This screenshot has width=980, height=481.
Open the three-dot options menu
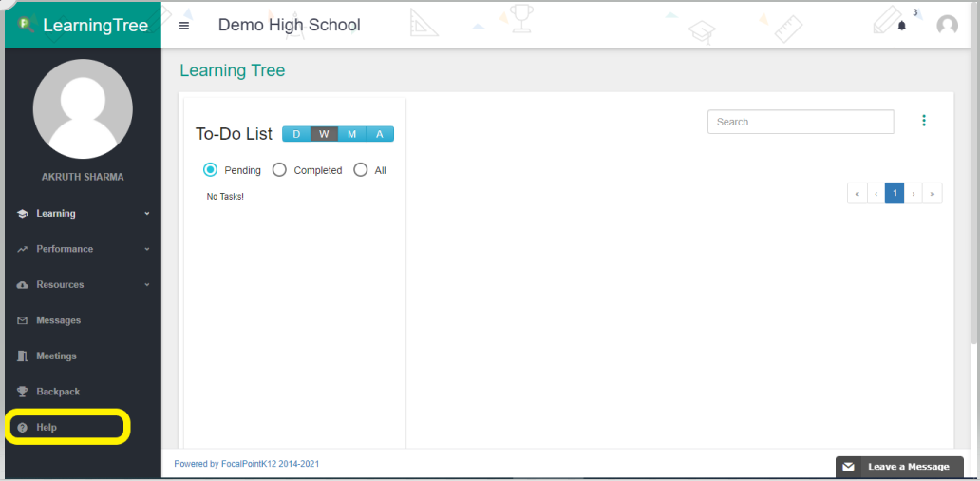[x=924, y=121]
